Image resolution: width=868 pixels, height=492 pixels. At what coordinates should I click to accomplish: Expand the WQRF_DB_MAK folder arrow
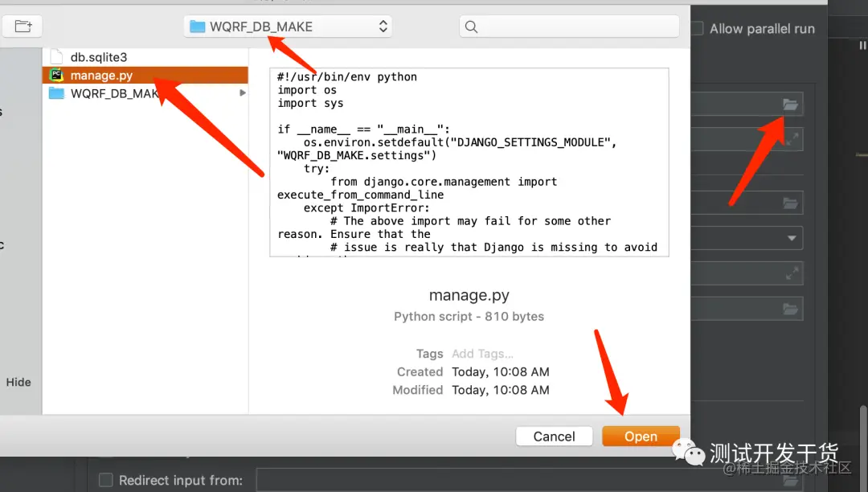point(242,93)
